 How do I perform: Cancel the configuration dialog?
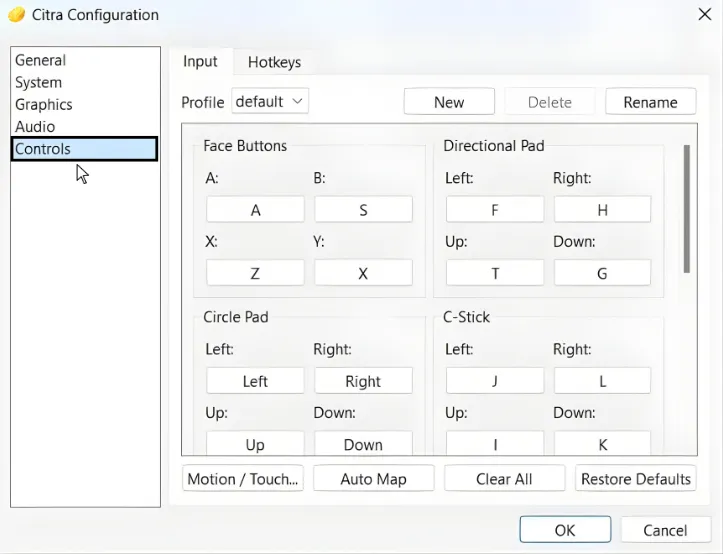click(665, 530)
